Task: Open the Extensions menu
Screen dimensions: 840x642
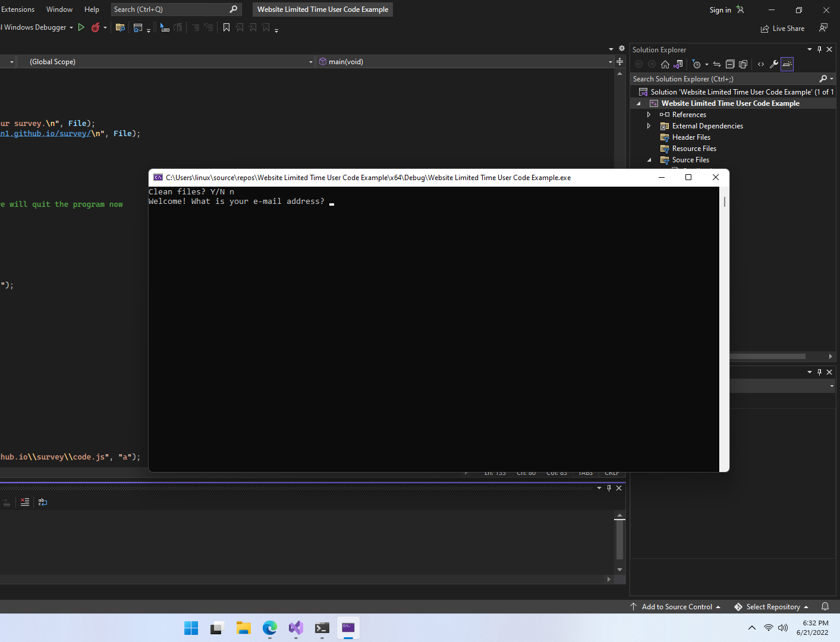Action: tap(18, 10)
